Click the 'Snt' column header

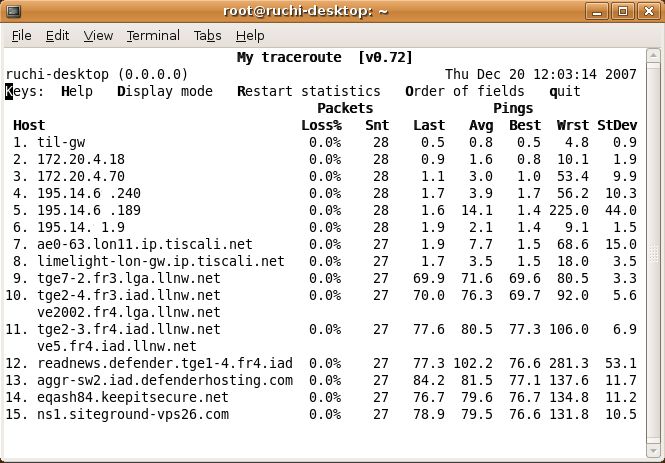[377, 126]
